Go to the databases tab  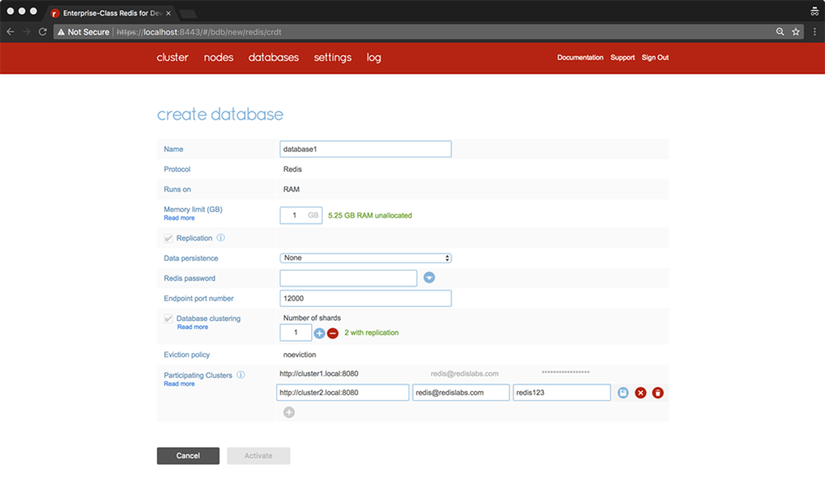[x=273, y=57]
